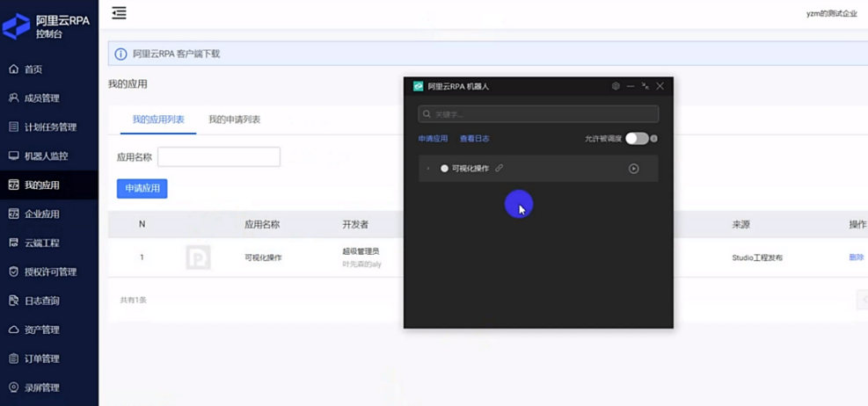This screenshot has width=868, height=406.
Task: Click search magnifier icon in robot window
Action: [x=427, y=114]
